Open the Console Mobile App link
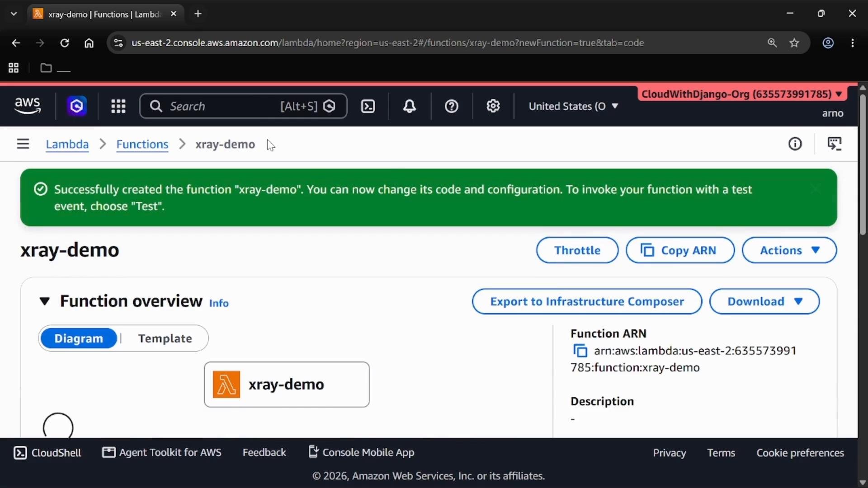This screenshot has width=868, height=488. (361, 452)
